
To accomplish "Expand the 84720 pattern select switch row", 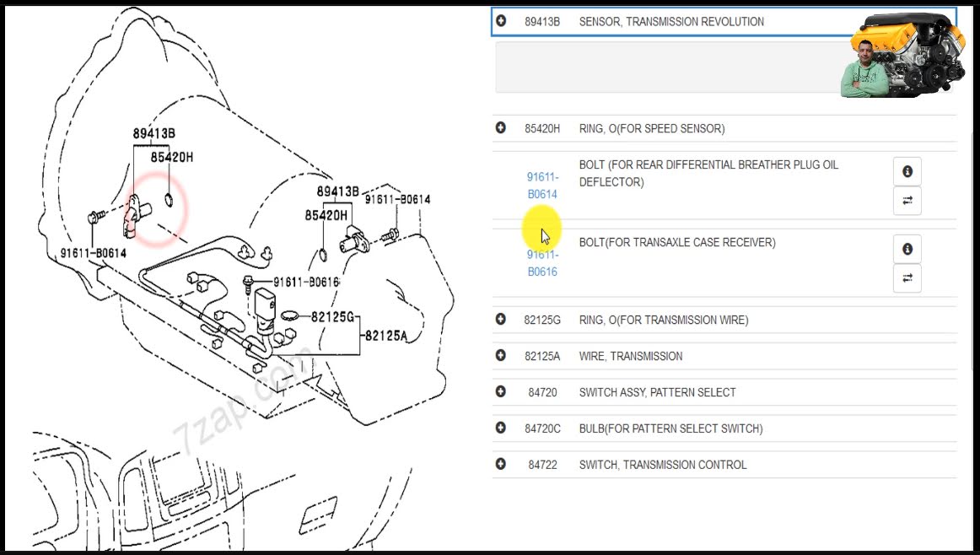I will (501, 391).
